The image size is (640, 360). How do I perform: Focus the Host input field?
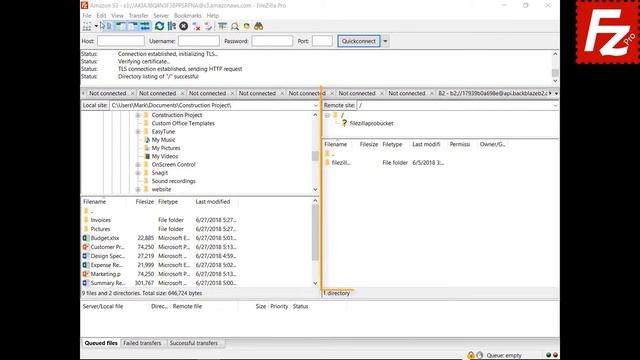coord(121,41)
